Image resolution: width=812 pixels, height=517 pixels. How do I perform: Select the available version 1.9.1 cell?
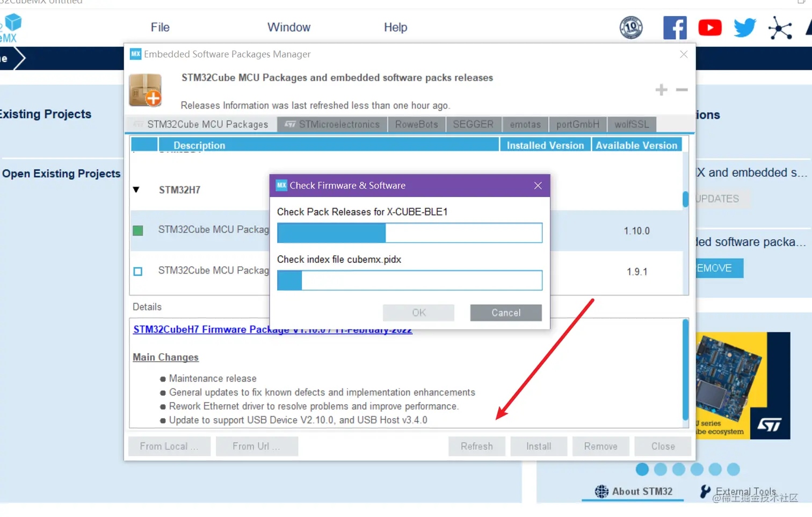coord(637,271)
